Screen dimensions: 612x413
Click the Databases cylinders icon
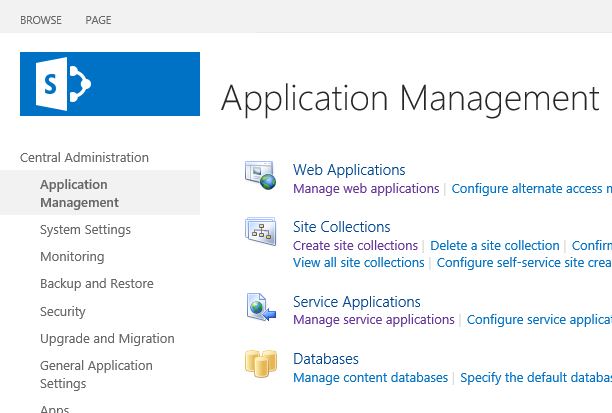260,366
